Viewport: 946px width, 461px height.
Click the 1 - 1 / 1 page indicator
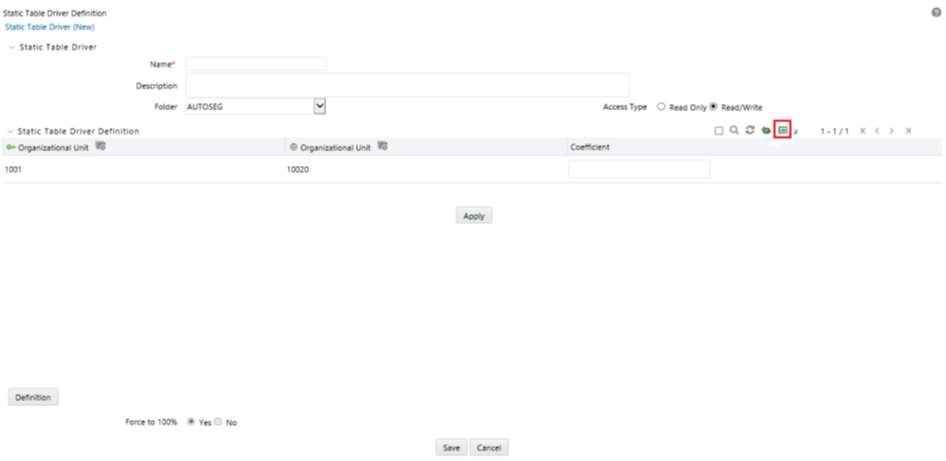834,131
